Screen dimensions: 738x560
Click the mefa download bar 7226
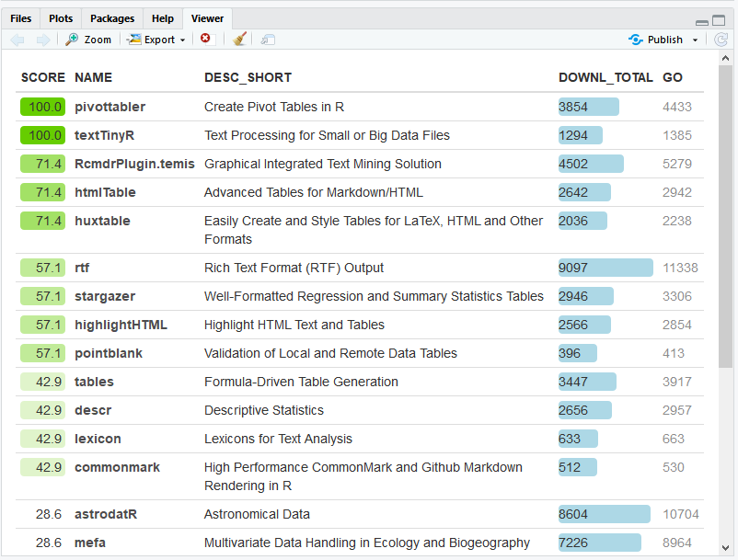pos(600,543)
